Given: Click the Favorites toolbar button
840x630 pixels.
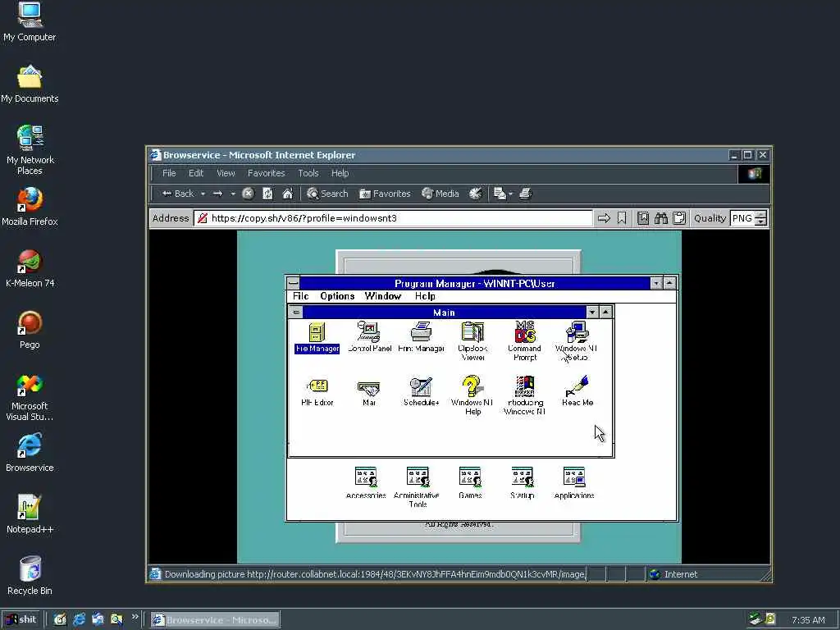Looking at the screenshot, I should 385,194.
